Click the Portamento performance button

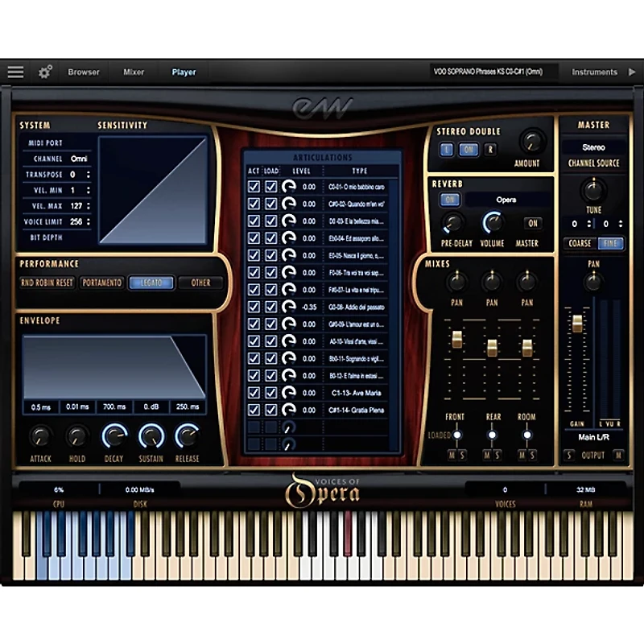101,283
